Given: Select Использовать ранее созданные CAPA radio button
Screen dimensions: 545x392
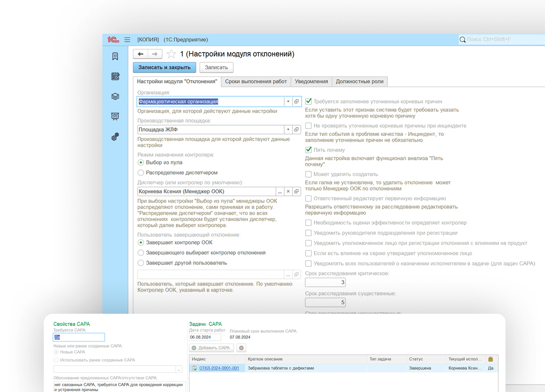Looking at the screenshot, I should click(x=56, y=360).
